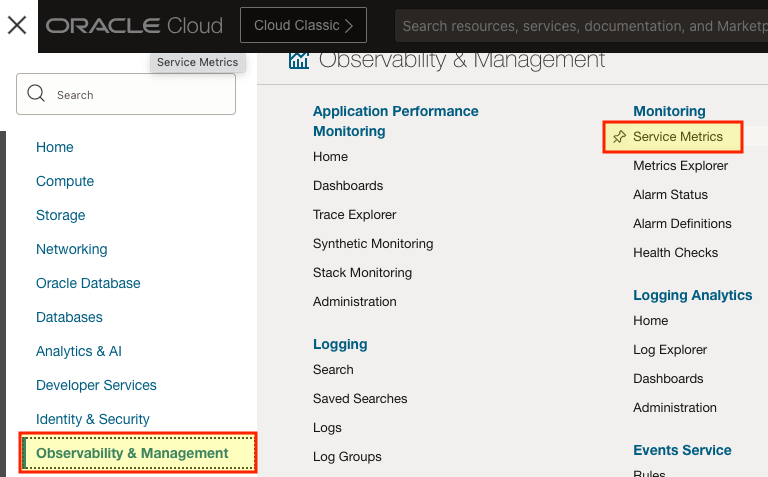Screen dimensions: 768x477
Task: Click Saved Searches under Logging
Action: coord(360,399)
